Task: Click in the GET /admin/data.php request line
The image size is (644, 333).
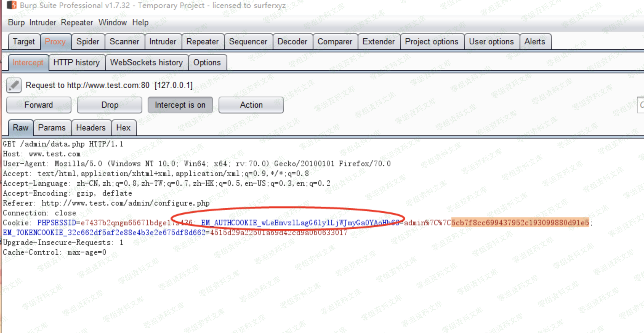Action: pos(63,144)
